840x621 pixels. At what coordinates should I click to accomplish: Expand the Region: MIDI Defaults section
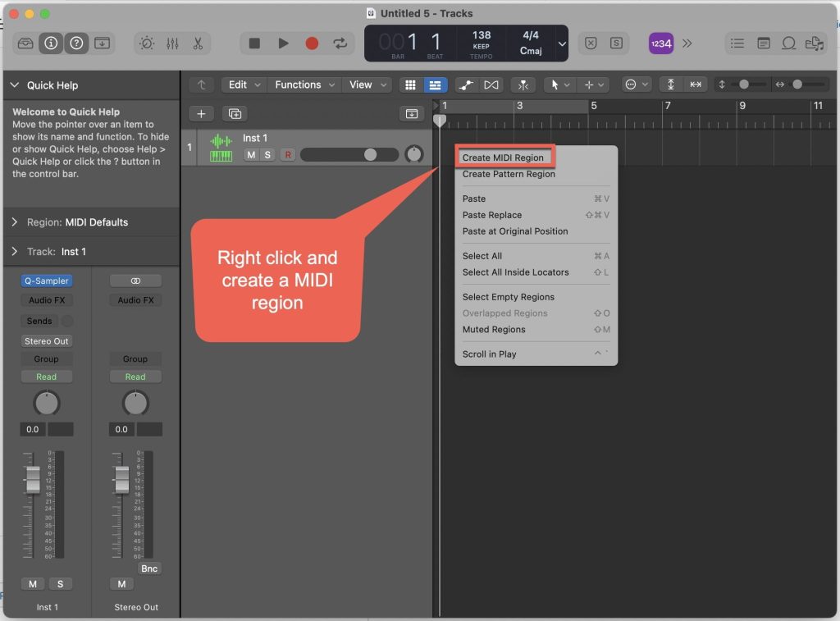coord(16,222)
